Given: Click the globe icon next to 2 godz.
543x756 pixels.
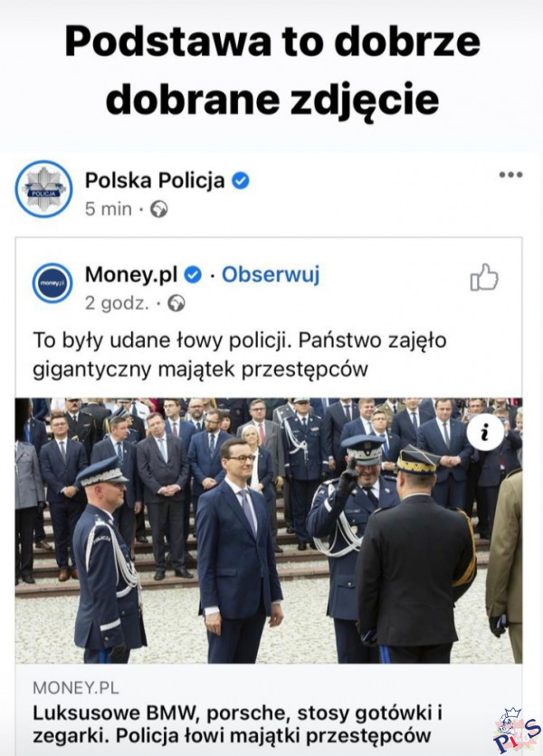Looking at the screenshot, I should [x=176, y=303].
